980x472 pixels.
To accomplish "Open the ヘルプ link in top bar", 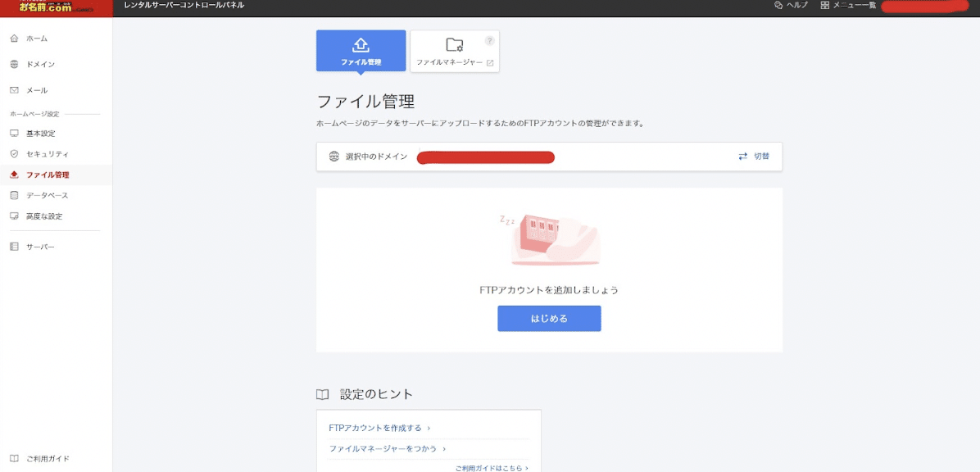I will pos(791,6).
